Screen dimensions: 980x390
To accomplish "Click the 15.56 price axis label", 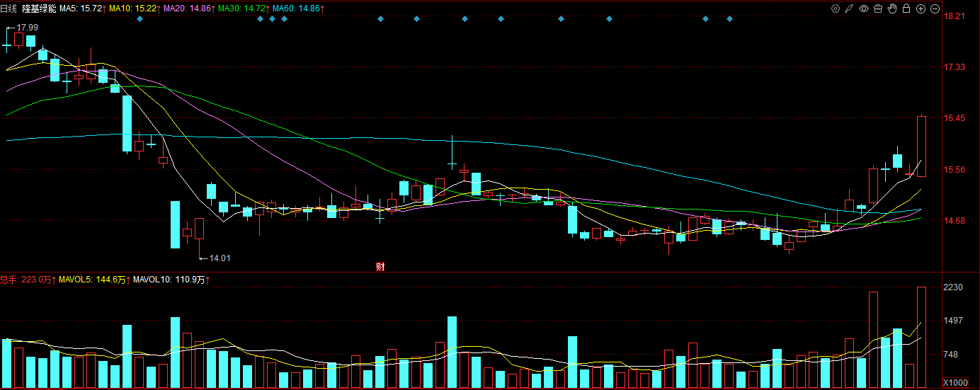I will [x=955, y=170].
